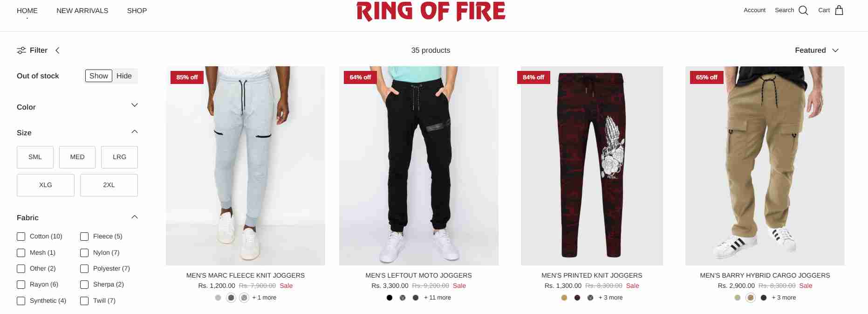Click the 85% off badge on Marc joggers
The height and width of the screenshot is (314, 868).
[x=187, y=77]
